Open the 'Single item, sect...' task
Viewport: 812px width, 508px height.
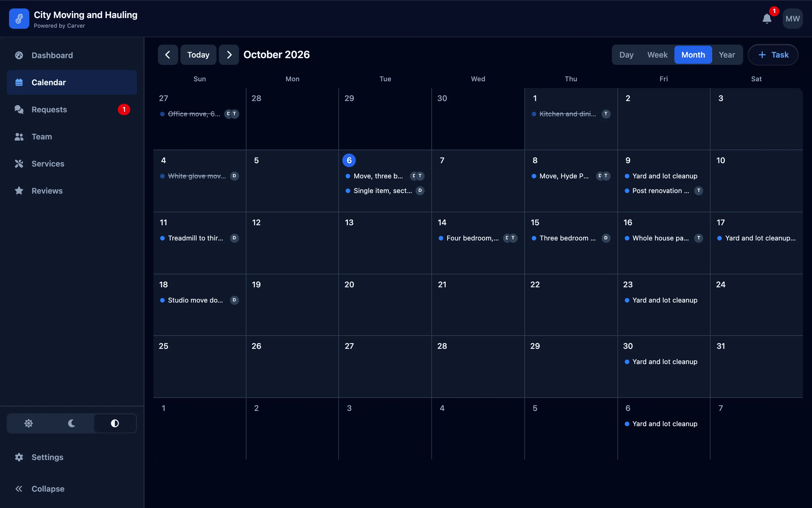tap(385, 190)
